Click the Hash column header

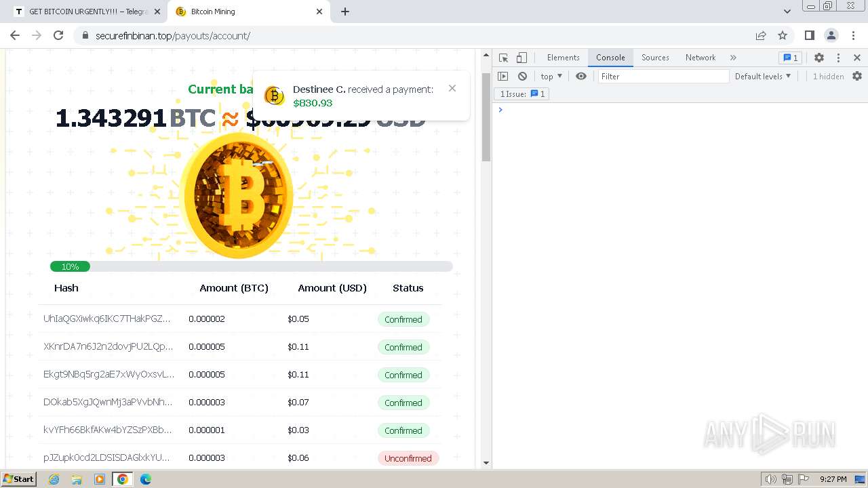(66, 288)
